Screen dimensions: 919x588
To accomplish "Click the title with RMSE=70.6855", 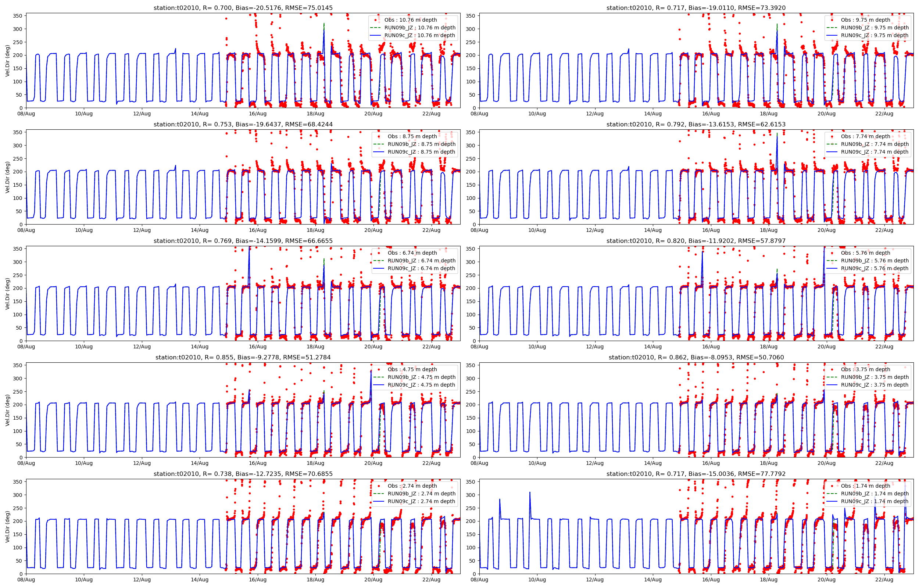I will 243,474.
